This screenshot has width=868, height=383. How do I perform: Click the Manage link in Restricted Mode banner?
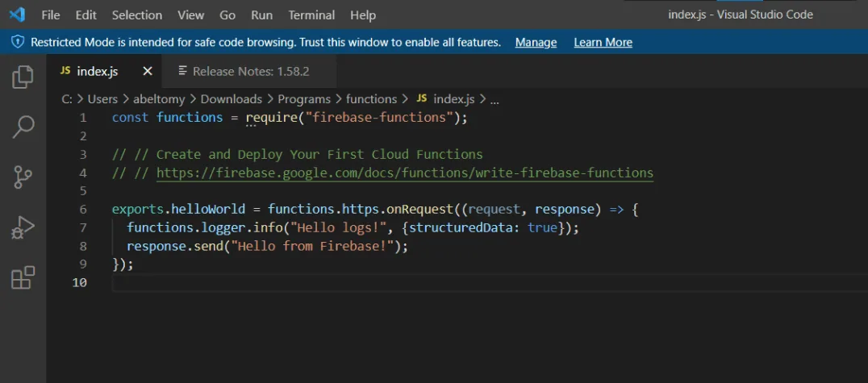[x=536, y=42]
